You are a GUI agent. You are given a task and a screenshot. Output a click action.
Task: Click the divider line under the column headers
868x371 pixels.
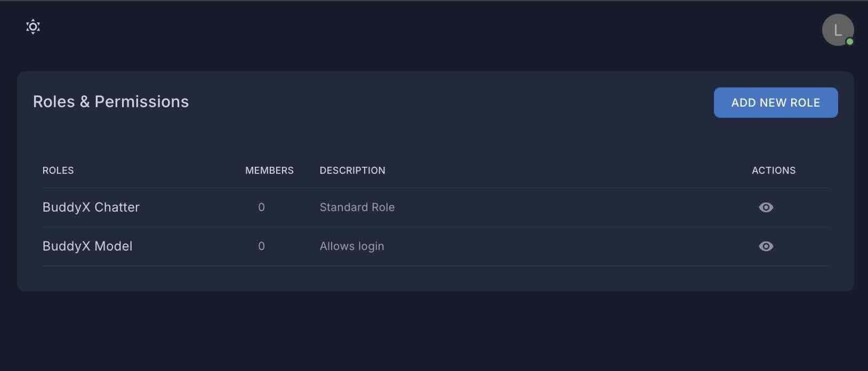[435, 188]
